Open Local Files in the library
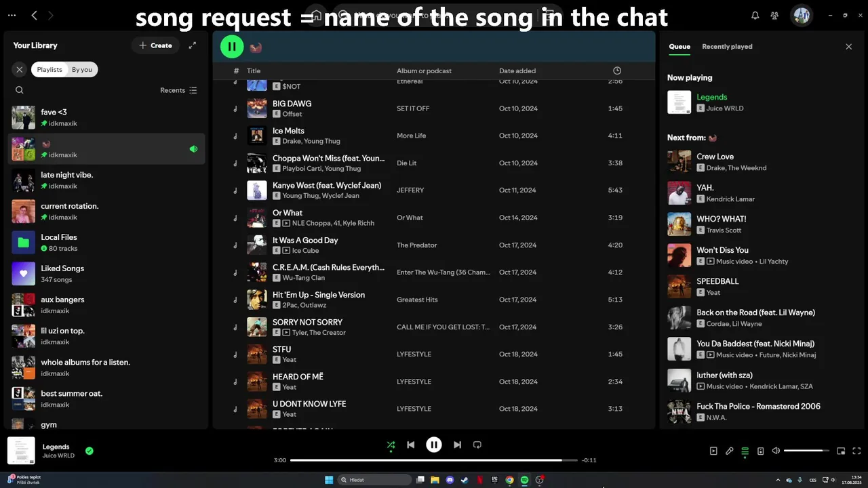The width and height of the screenshot is (868, 488). pyautogui.click(x=106, y=243)
